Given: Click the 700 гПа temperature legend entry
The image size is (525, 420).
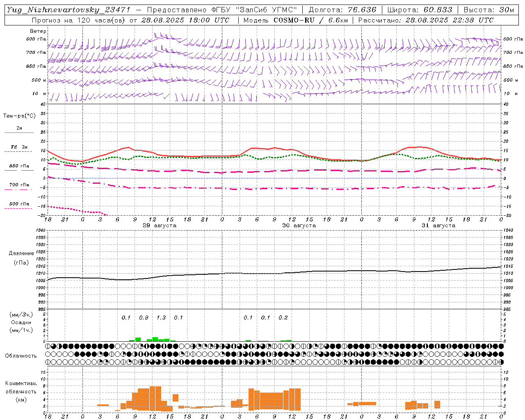Looking at the screenshot, I should (19, 185).
